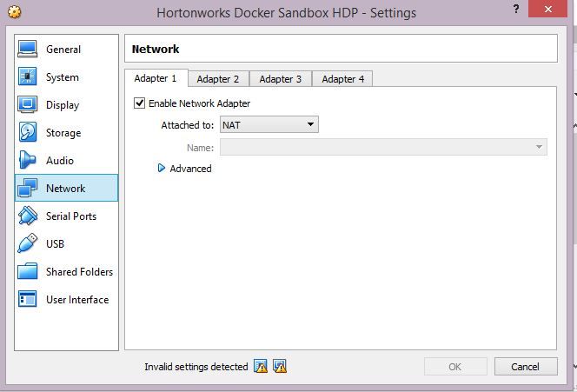
Task: Close the Settings dialog window
Action: click(x=547, y=9)
